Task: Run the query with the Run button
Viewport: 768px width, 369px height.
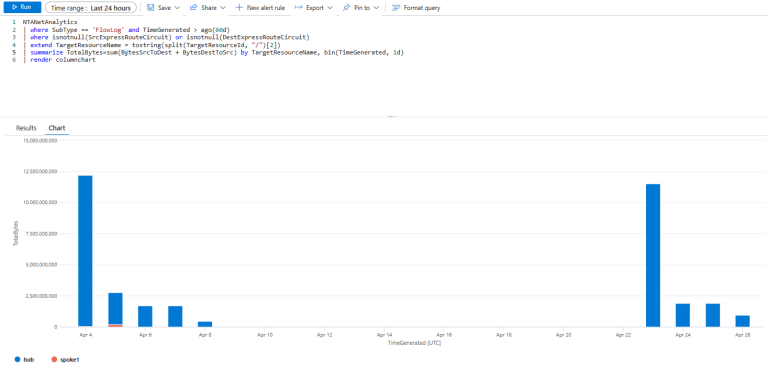Action: 23,7
